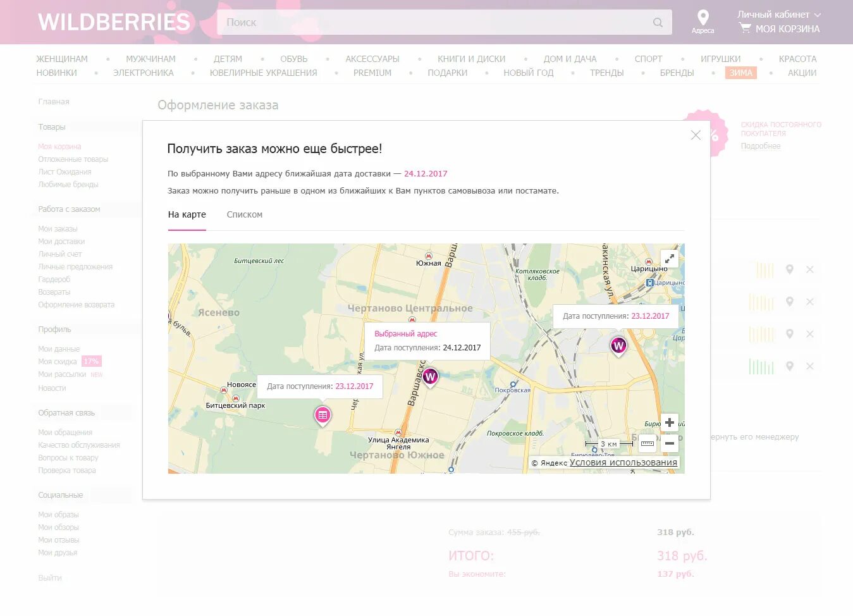Open Моя корзина sidebar link
The height and width of the screenshot is (616, 853).
[59, 146]
